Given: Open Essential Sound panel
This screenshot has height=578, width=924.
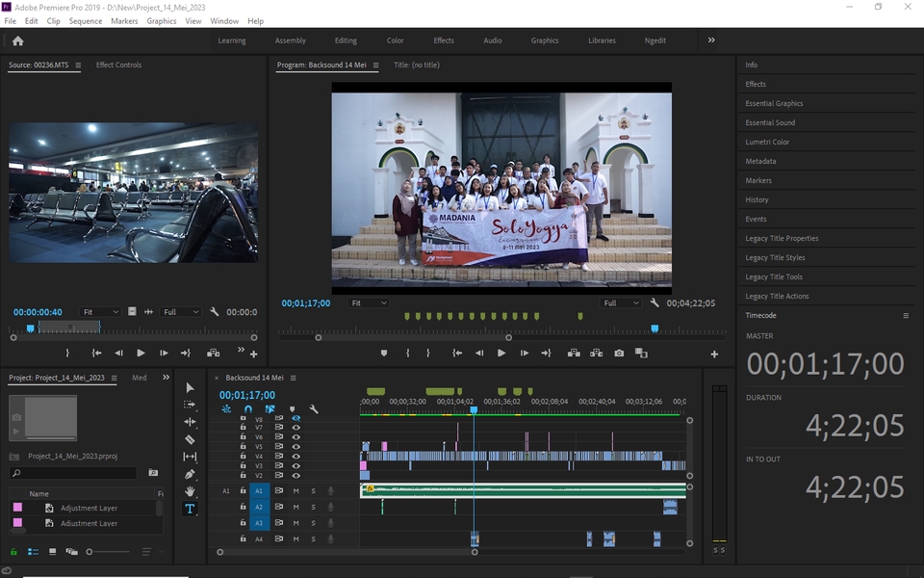Looking at the screenshot, I should tap(770, 122).
